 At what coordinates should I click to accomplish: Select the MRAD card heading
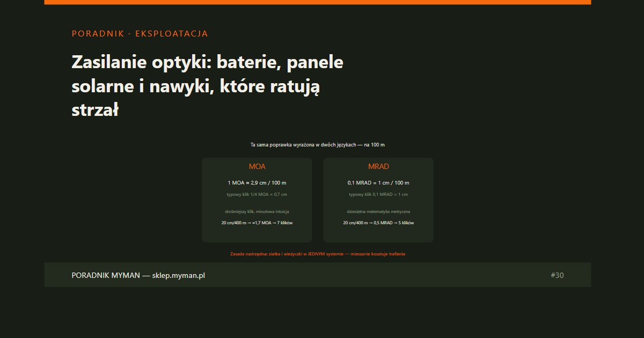click(x=378, y=166)
